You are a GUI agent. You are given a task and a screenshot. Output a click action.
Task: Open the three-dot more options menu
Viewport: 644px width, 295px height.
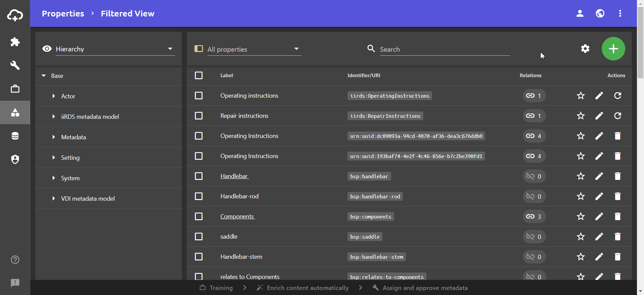(620, 13)
